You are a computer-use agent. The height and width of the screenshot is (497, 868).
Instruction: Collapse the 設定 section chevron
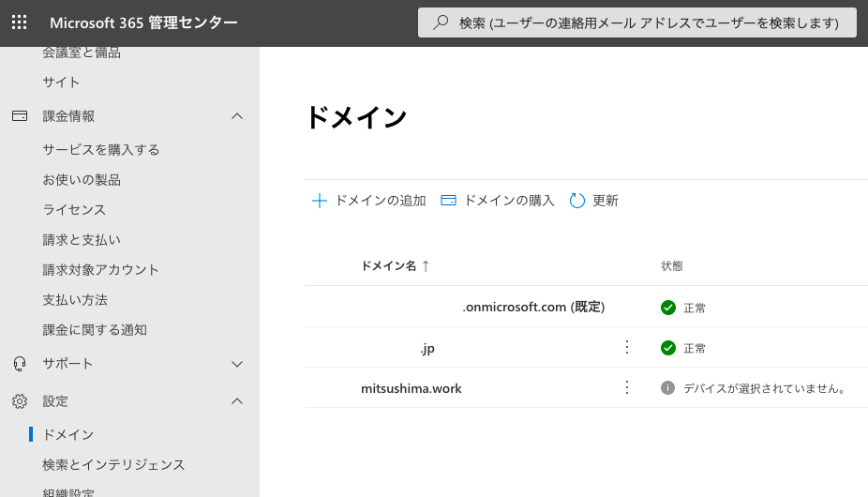pos(237,401)
